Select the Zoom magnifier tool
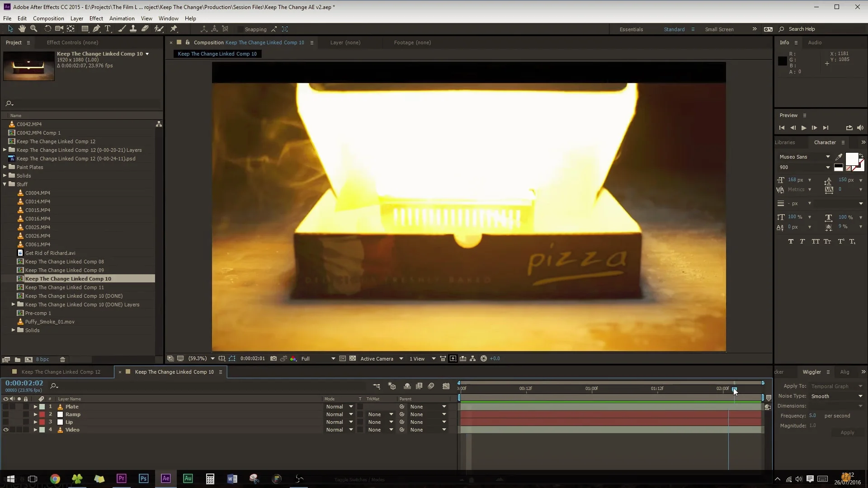Image resolution: width=868 pixels, height=488 pixels. 33,29
